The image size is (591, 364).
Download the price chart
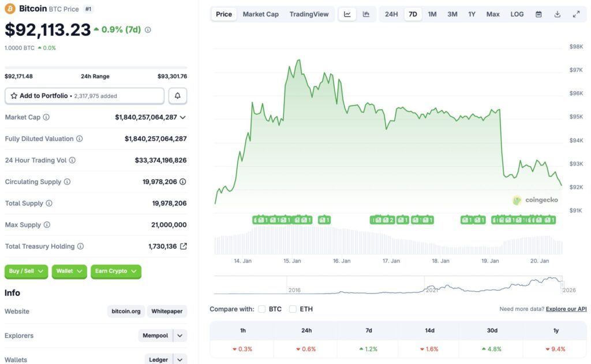pos(557,14)
